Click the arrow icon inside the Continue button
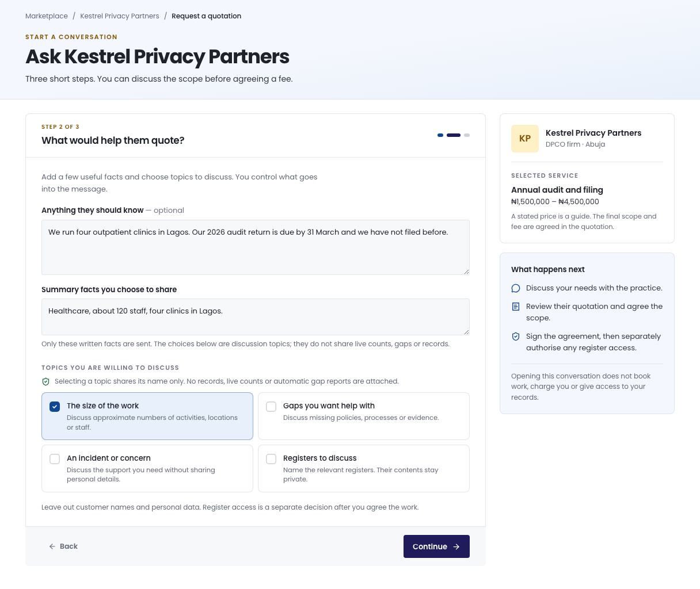 point(456,546)
